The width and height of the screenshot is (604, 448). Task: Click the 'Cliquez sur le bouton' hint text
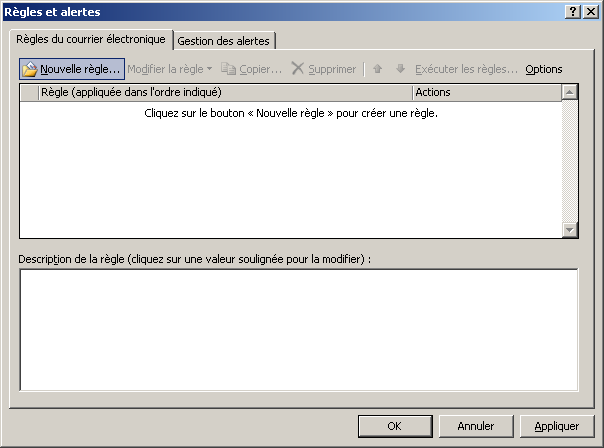click(x=291, y=113)
